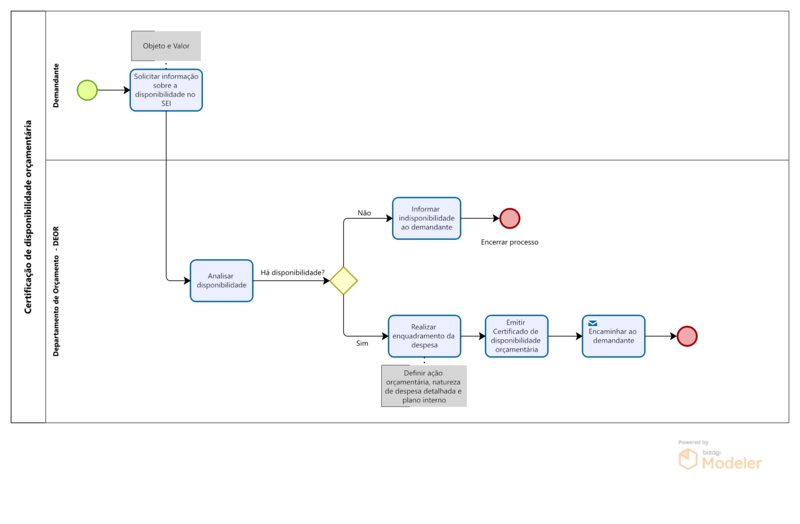The image size is (800, 524).
Task: Click the Sim branch label
Action: coord(363,343)
